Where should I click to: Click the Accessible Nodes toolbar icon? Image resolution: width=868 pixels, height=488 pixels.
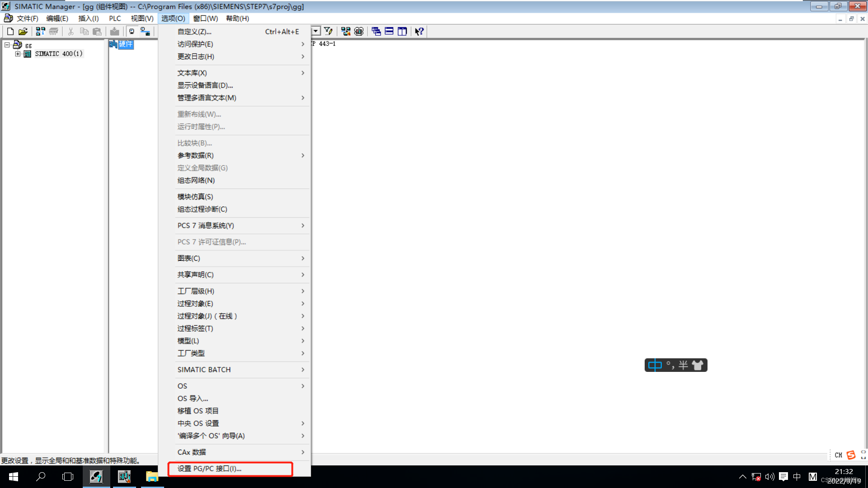(x=40, y=31)
